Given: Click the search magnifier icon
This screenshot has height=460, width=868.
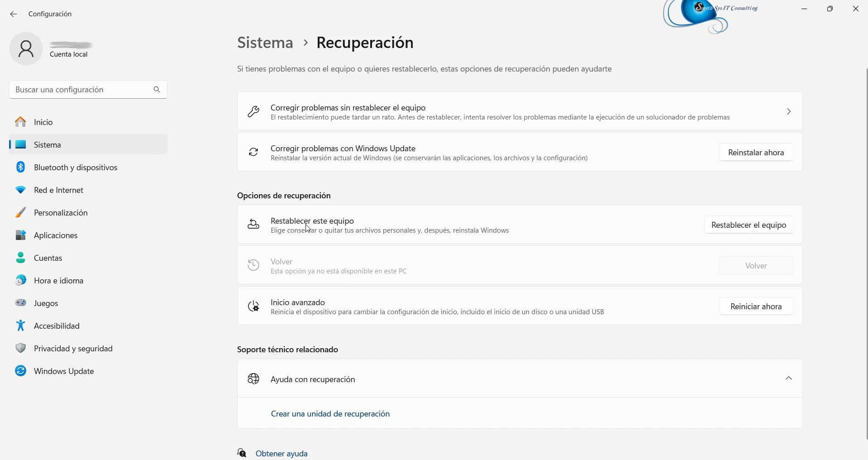Looking at the screenshot, I should point(157,90).
